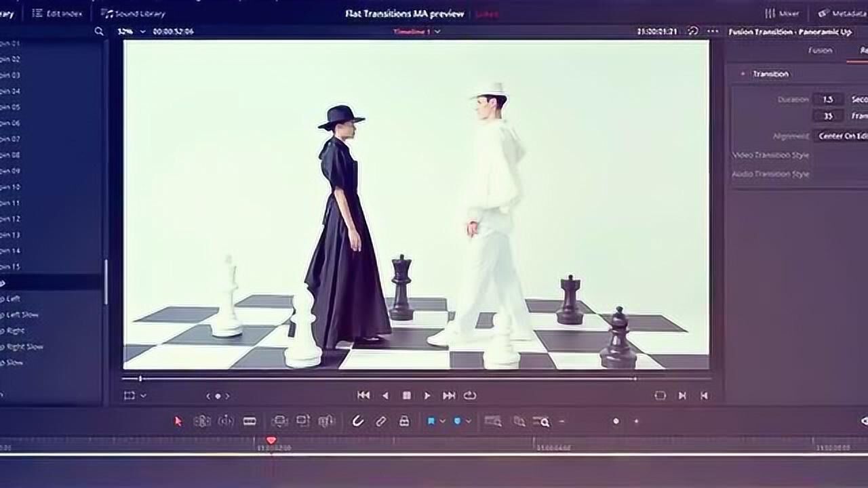Switch to the Fusion inspector tab

(820, 50)
